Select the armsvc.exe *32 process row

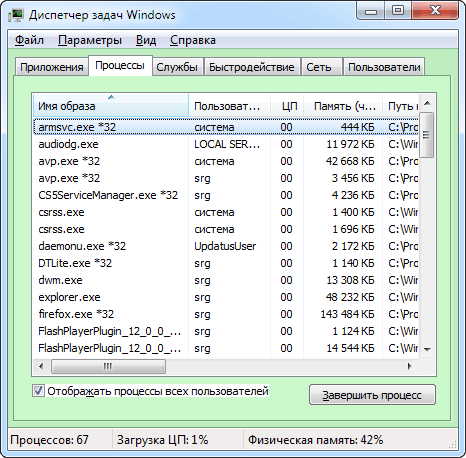click(226, 127)
